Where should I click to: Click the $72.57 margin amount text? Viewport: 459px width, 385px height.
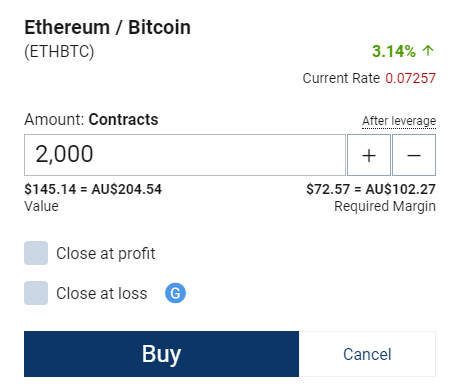328,189
